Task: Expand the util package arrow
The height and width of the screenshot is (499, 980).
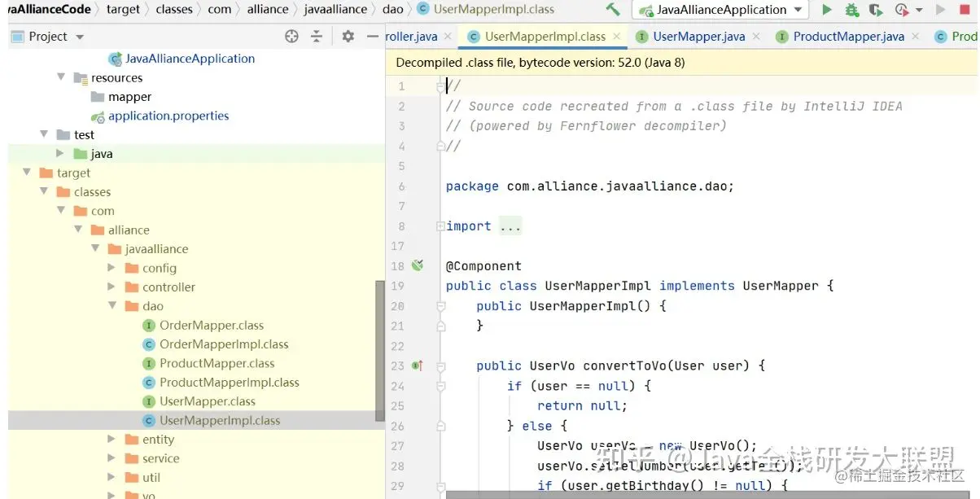Action: (x=112, y=478)
